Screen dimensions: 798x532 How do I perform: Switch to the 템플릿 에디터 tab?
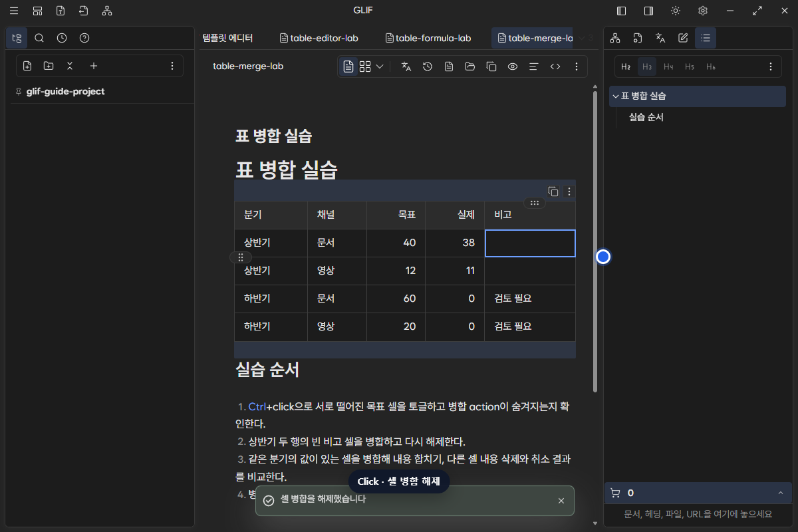click(227, 38)
